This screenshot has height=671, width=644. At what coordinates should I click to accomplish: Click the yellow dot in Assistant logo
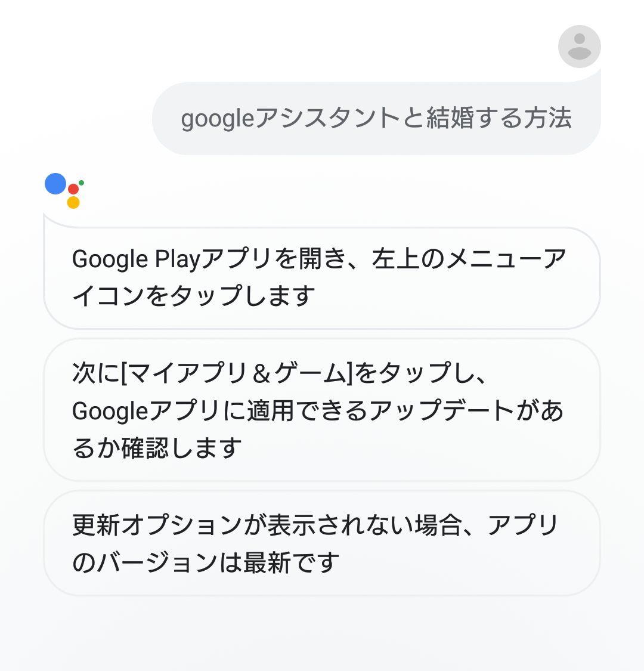73,202
